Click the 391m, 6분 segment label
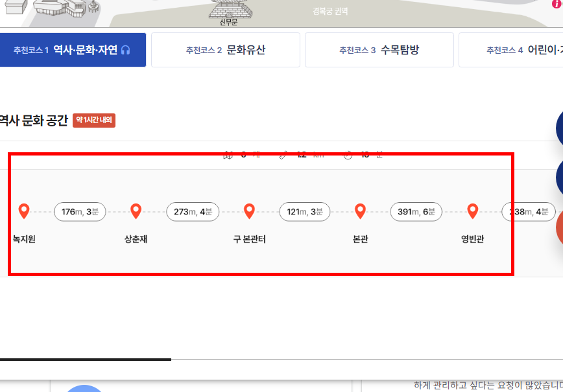The image size is (563, 392). (416, 211)
